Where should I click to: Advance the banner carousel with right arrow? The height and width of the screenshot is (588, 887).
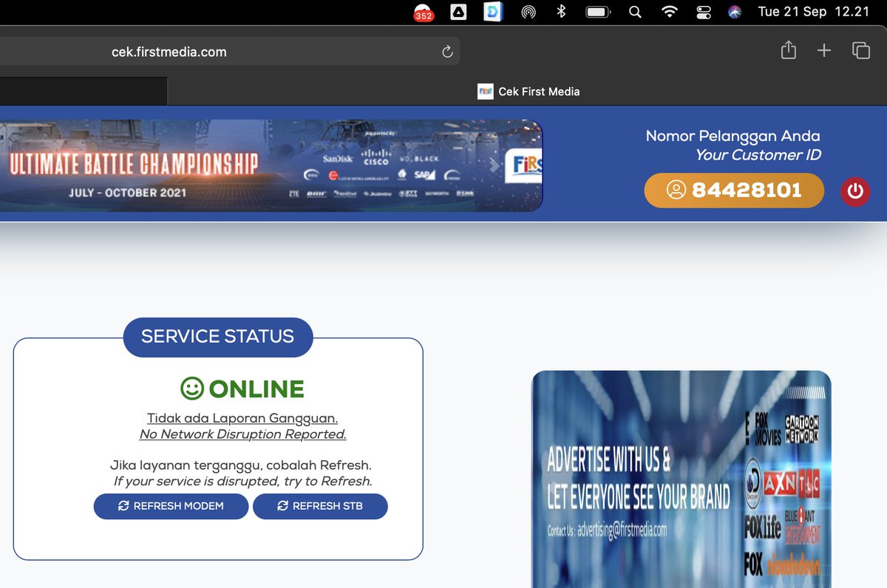(495, 165)
